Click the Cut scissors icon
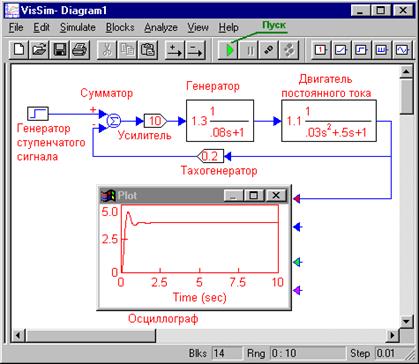This screenshot has width=419, height=364. tap(106, 51)
